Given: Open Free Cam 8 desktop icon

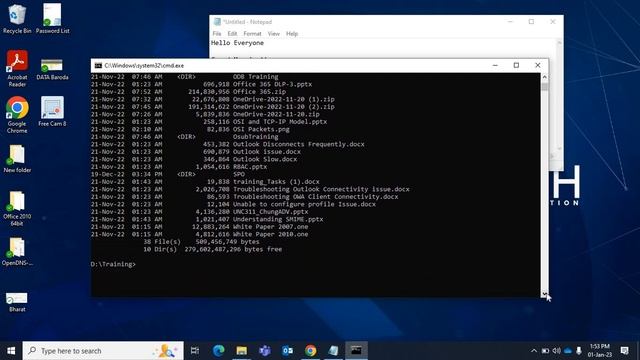Looking at the screenshot, I should tap(52, 111).
